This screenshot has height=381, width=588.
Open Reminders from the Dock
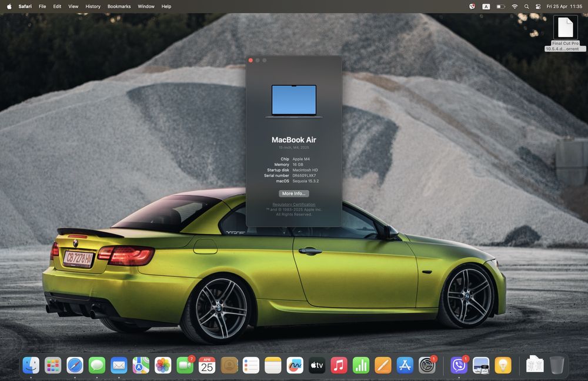pos(251,365)
